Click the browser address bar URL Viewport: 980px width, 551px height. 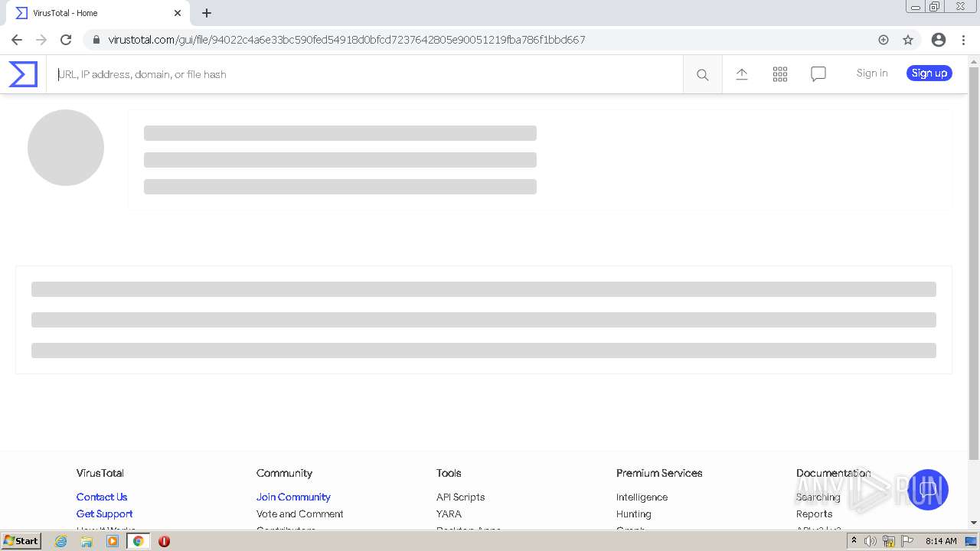tap(347, 40)
